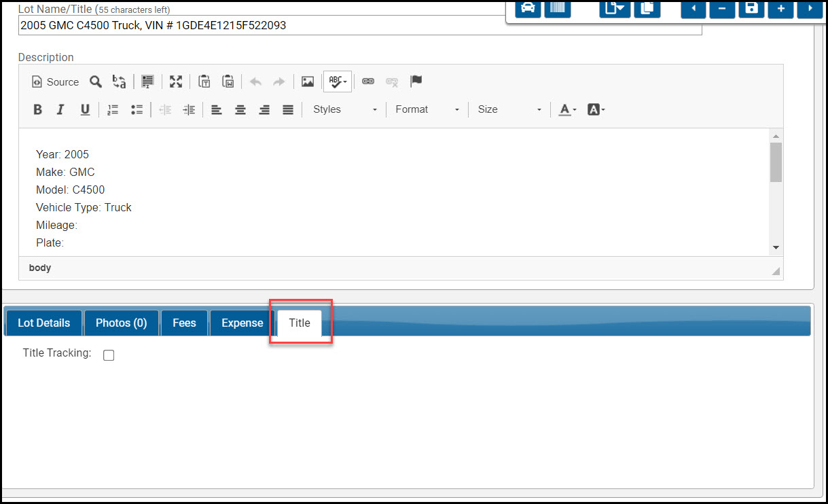Go to previous lot with left arrow
This screenshot has height=504, width=828.
point(693,8)
